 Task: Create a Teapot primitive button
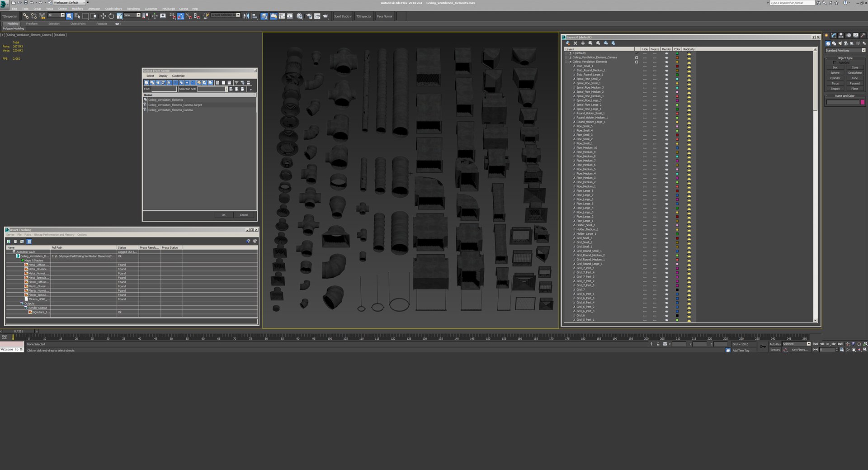pos(835,89)
